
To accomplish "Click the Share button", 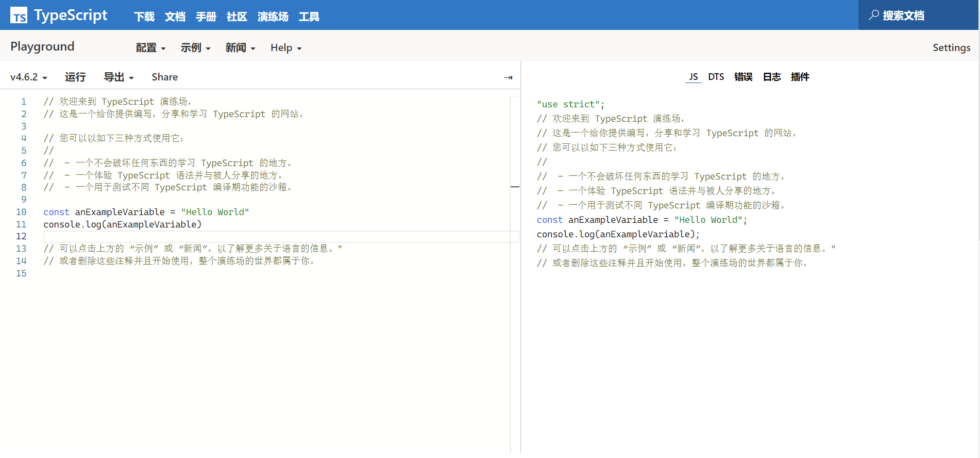I will click(164, 77).
